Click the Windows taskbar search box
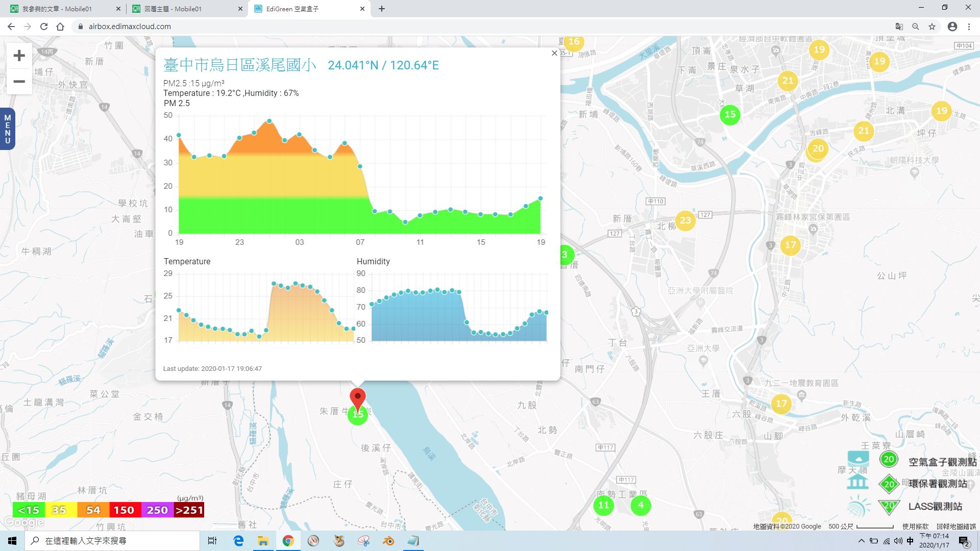980x551 pixels. tap(112, 541)
